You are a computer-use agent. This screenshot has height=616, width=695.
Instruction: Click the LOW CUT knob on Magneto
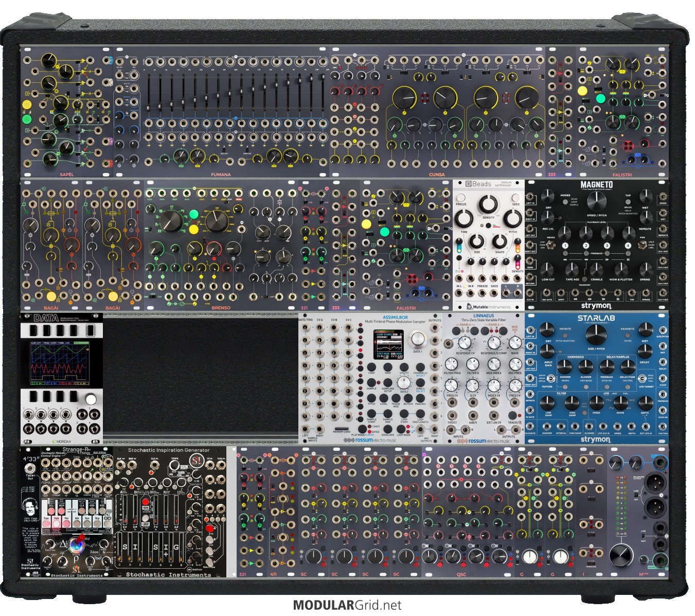[x=547, y=269]
